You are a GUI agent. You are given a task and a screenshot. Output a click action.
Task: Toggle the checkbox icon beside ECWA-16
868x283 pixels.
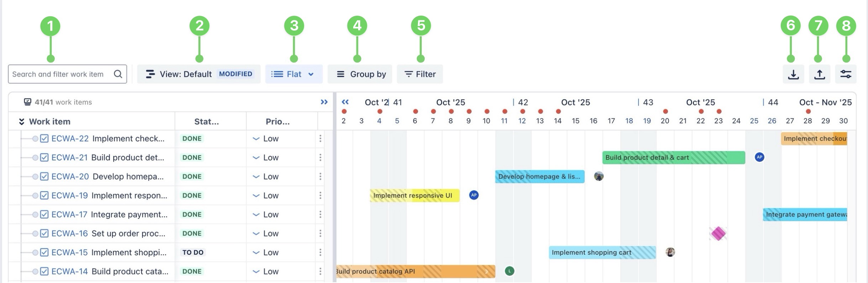coord(44,234)
